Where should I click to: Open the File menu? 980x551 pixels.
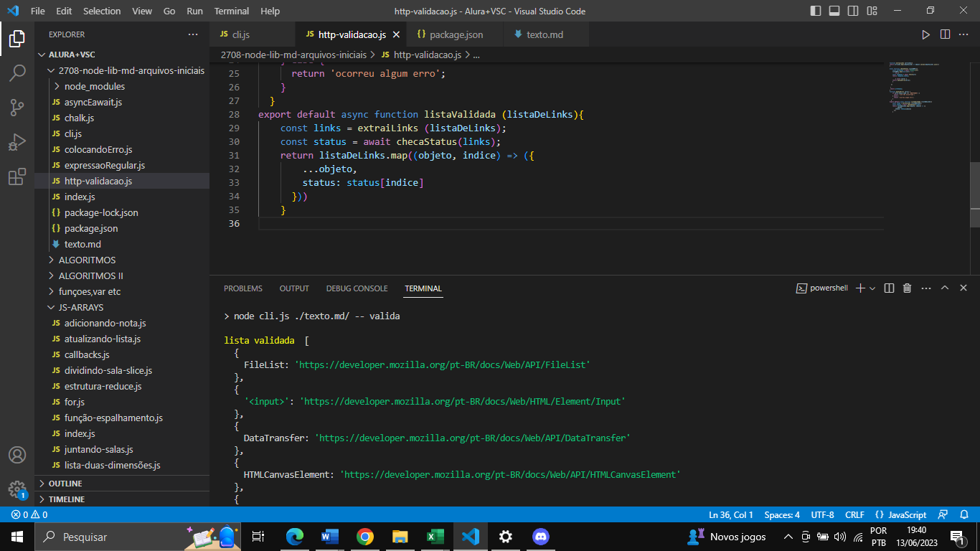[38, 11]
